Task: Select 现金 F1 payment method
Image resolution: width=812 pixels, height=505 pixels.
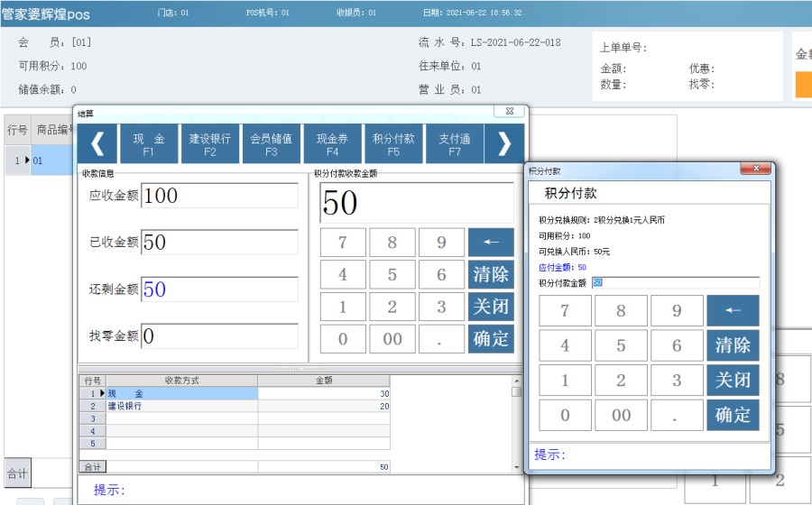Action: click(x=149, y=144)
